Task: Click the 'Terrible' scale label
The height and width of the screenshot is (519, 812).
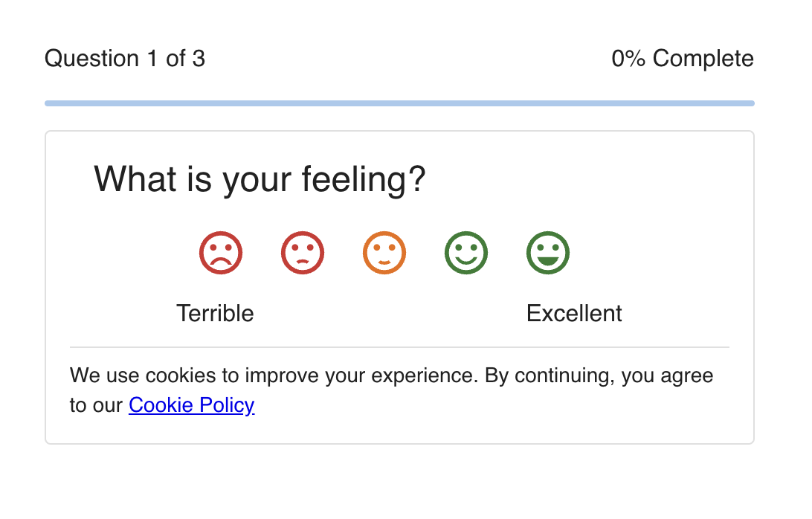Action: pyautogui.click(x=215, y=313)
